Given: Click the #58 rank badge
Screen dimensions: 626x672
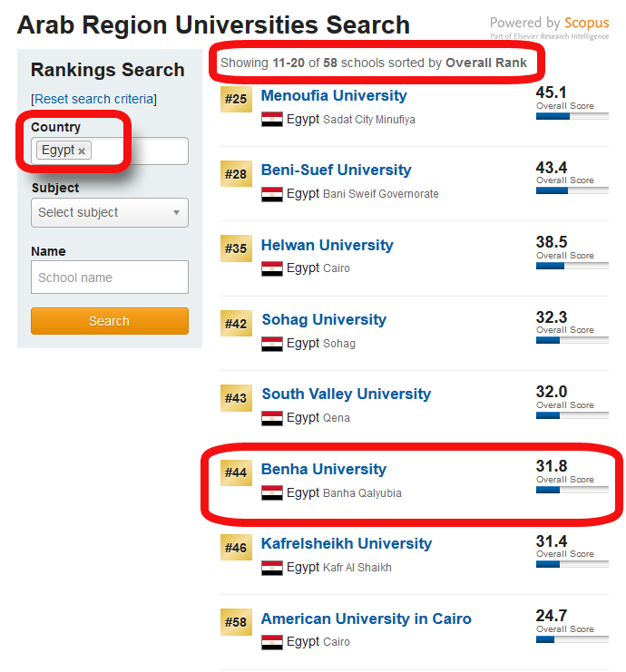Looking at the screenshot, I should (236, 622).
